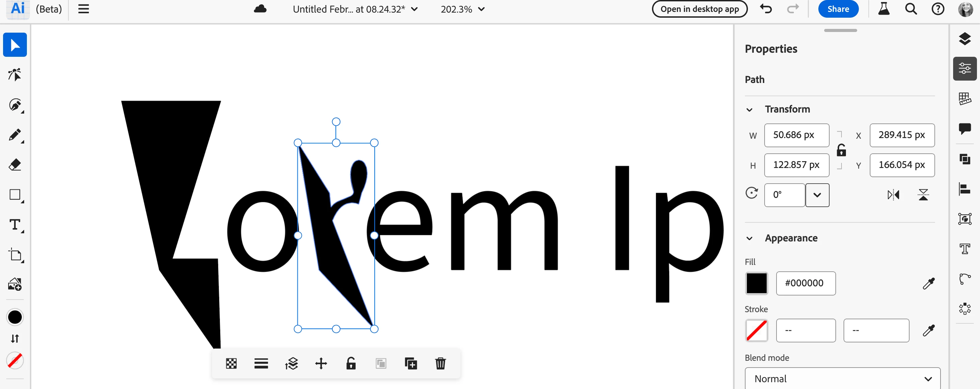This screenshot has width=980, height=389.
Task: Click the Share button
Action: click(x=838, y=9)
